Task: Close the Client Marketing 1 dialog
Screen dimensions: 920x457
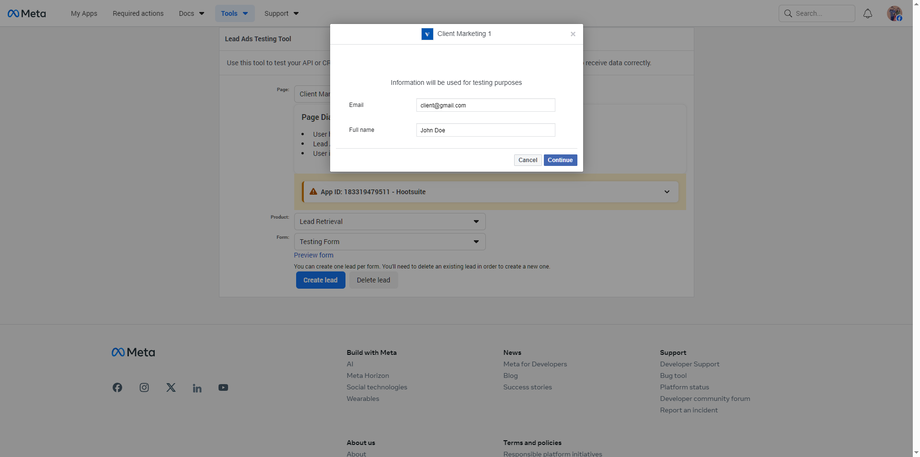Action: 573,34
